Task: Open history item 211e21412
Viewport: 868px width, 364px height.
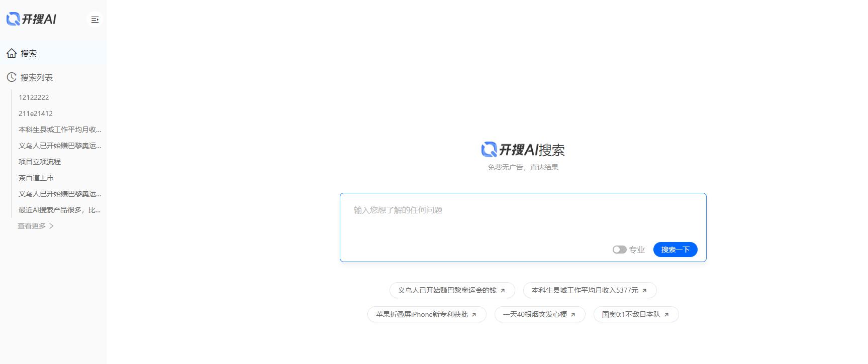Action: coord(36,113)
